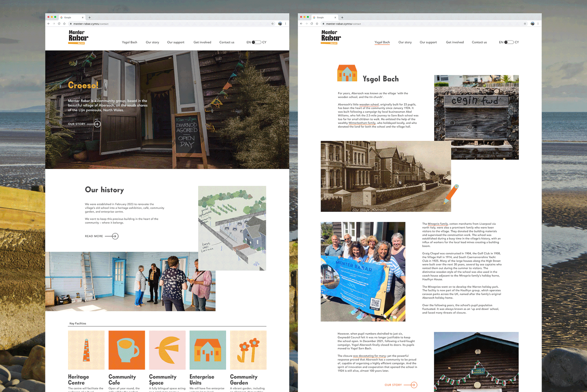
Task: Click the Community Garden flowers icon
Action: coord(248,350)
